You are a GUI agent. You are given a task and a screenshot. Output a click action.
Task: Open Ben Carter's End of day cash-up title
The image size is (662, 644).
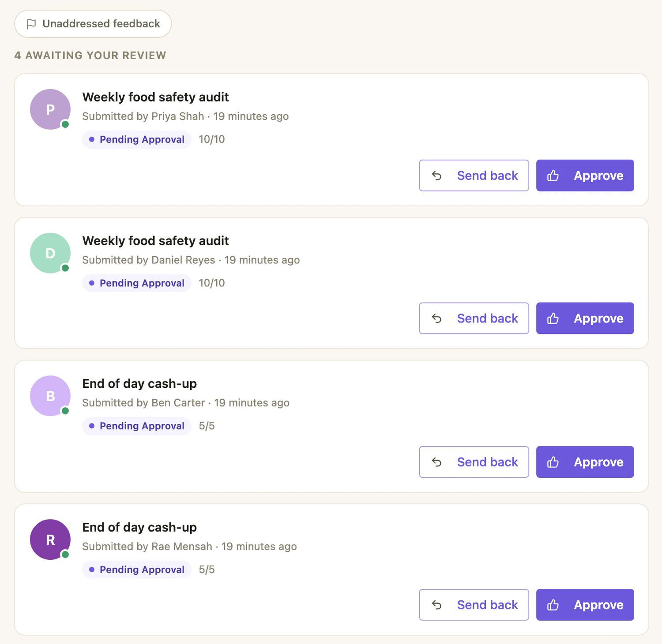(x=139, y=384)
